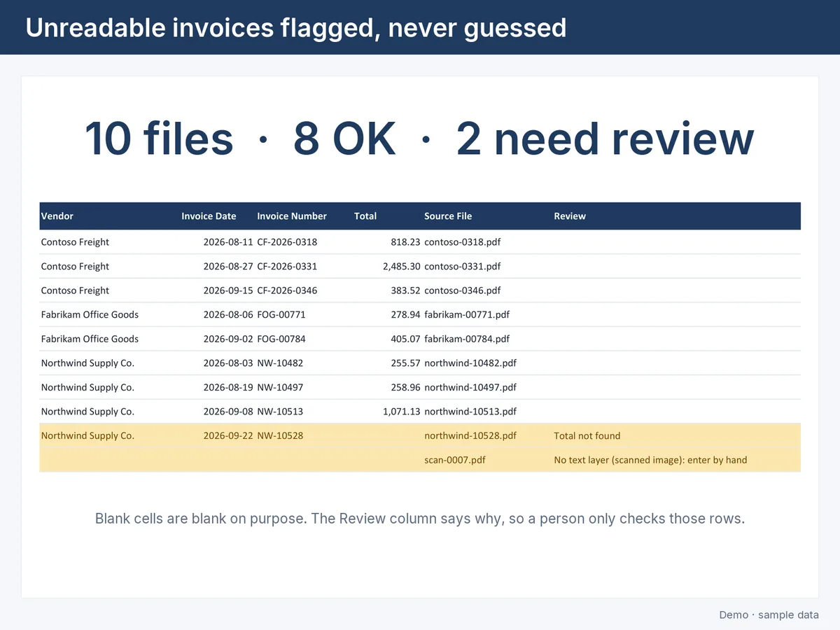This screenshot has height=630, width=840.
Task: Click the total 258.96
Action: click(x=405, y=387)
